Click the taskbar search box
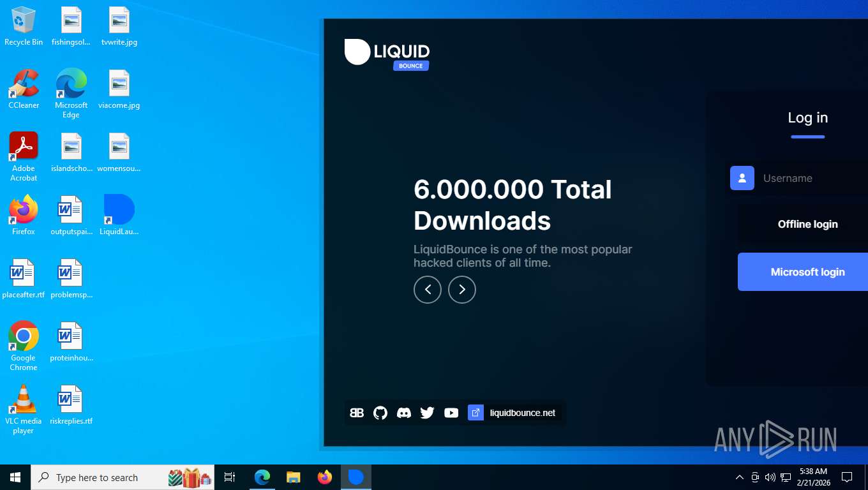The image size is (868, 490). [x=123, y=477]
